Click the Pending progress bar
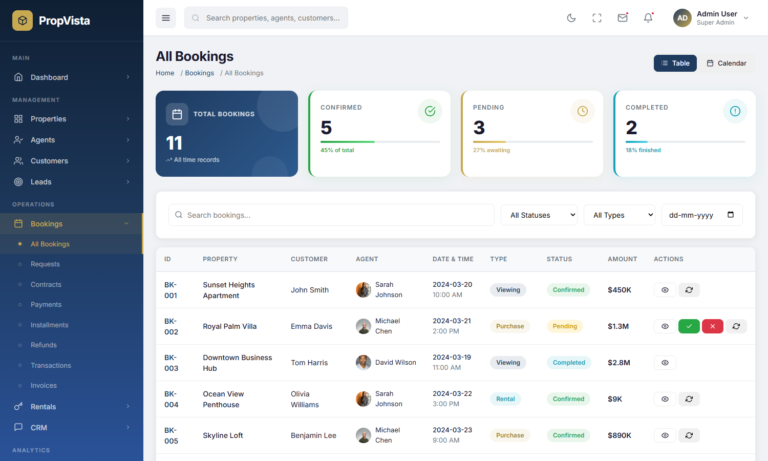The height and width of the screenshot is (461, 768). point(532,142)
